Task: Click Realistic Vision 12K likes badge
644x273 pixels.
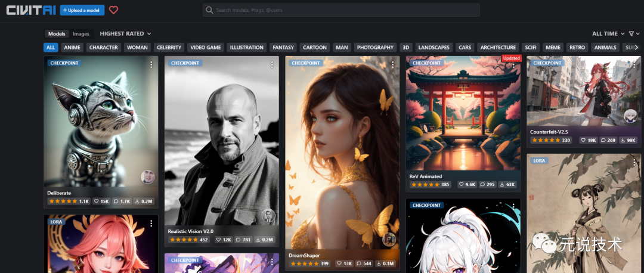Action: point(225,240)
